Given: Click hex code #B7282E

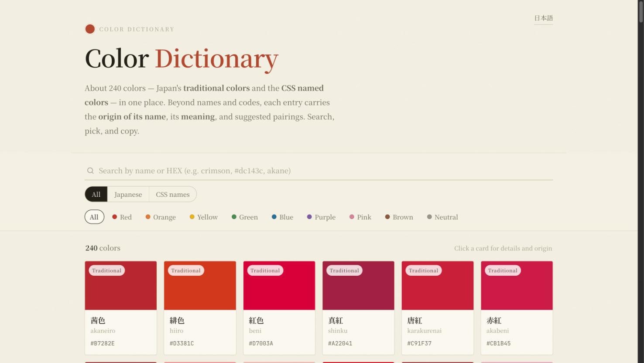Looking at the screenshot, I should click(103, 343).
